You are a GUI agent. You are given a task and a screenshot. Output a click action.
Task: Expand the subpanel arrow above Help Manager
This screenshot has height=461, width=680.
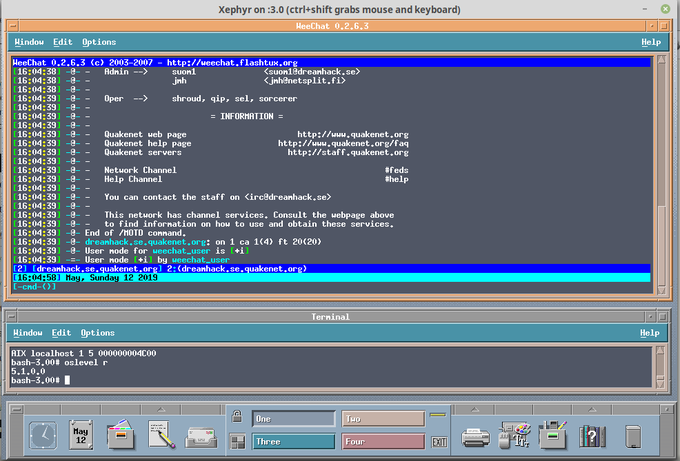(592, 409)
